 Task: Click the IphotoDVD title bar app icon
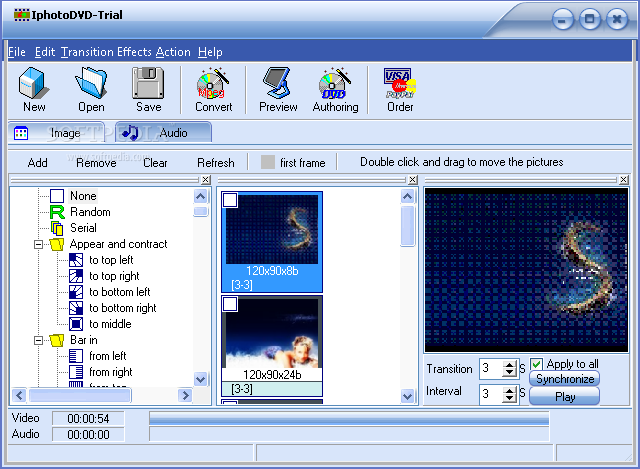22,15
